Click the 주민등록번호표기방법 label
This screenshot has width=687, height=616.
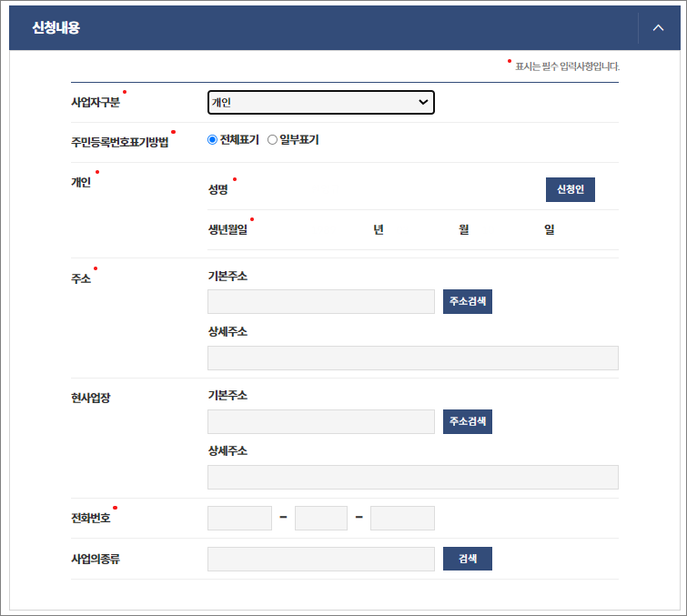coord(119,142)
